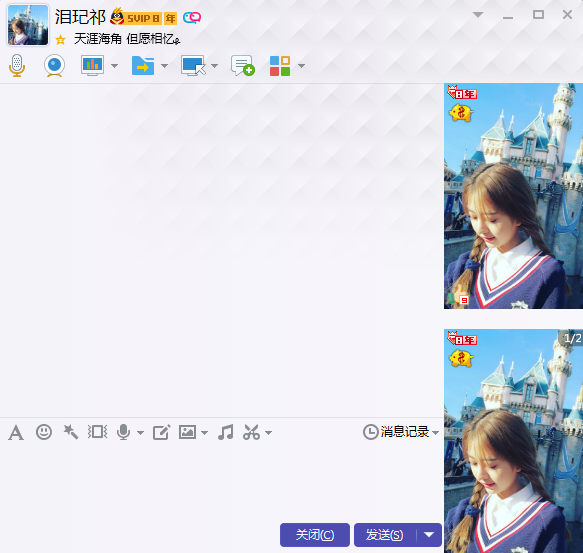583x553 pixels.
Task: Expand the send file options arrow
Action: point(164,66)
